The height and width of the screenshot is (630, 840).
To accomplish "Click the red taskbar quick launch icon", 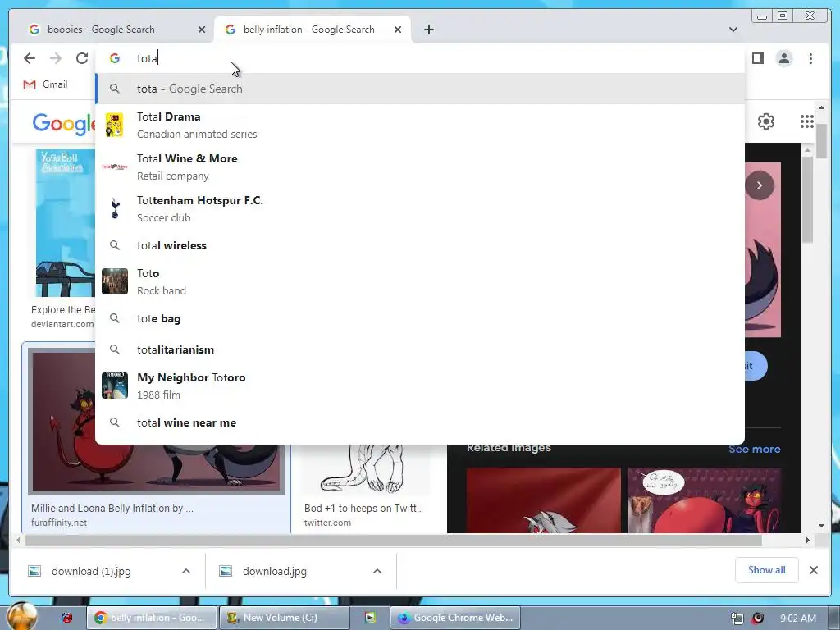I will pos(66,618).
